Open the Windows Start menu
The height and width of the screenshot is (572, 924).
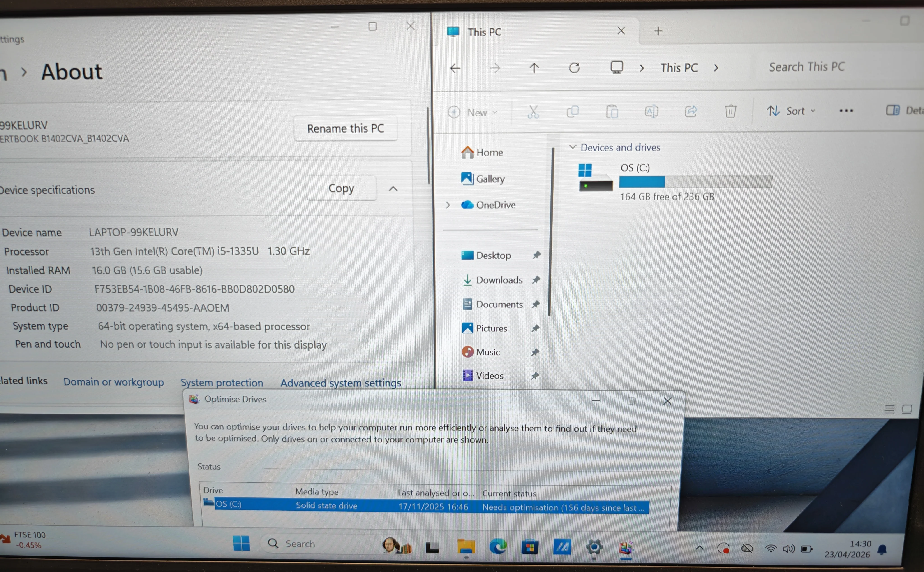click(241, 543)
